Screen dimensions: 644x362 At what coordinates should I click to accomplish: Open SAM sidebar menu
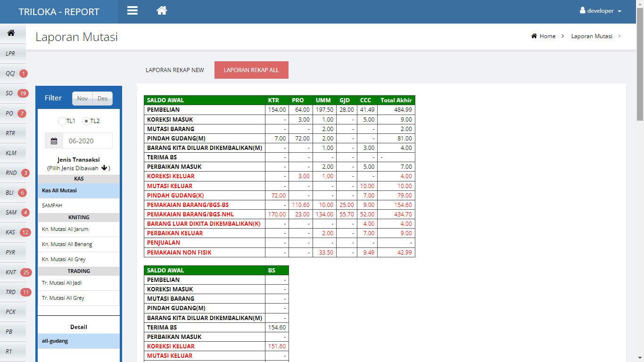coord(13,213)
